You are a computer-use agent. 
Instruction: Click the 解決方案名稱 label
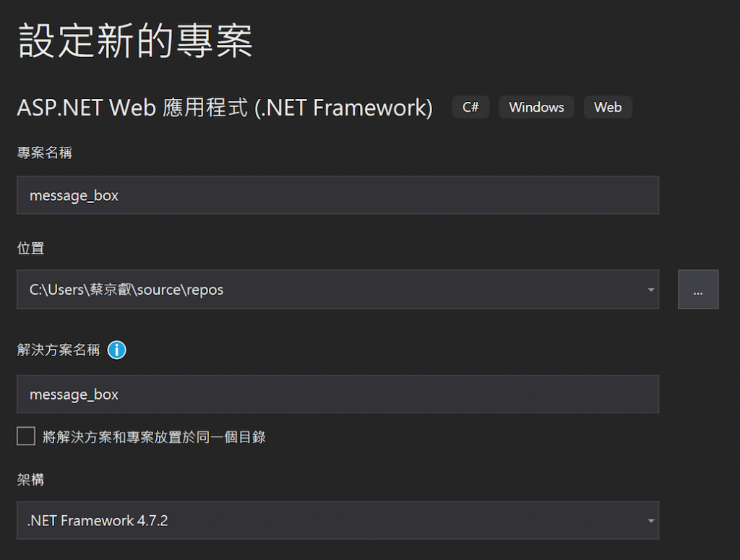(x=59, y=350)
